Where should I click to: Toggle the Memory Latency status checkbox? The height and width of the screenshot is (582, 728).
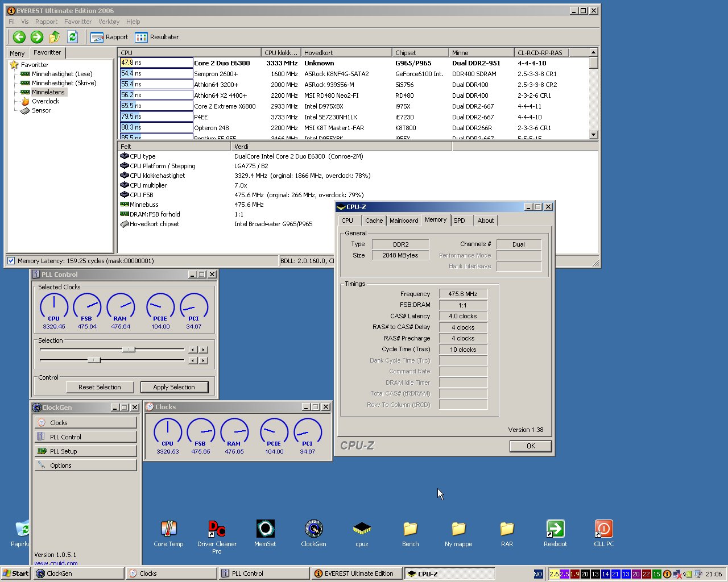tap(11, 261)
